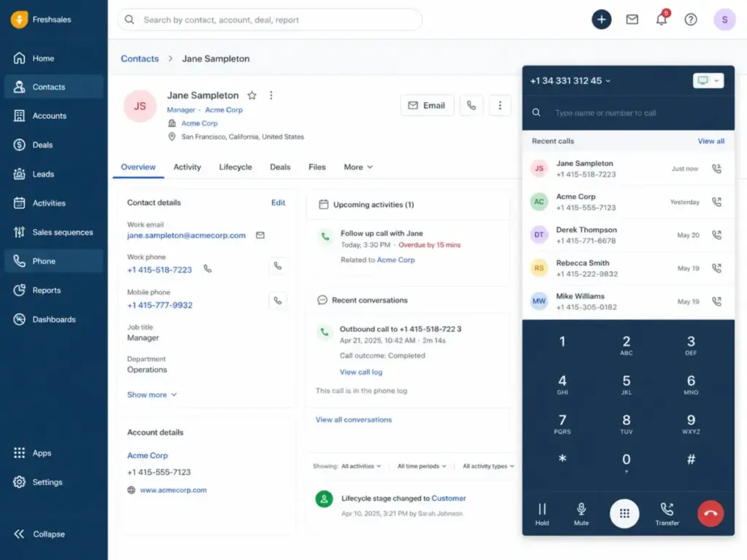Open All activity types filter dropdown
Image resolution: width=747 pixels, height=560 pixels.
488,466
